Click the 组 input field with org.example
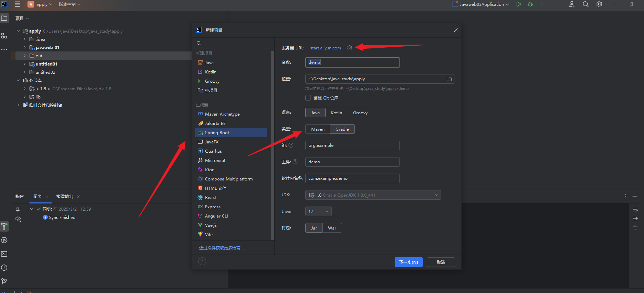Viewport: 644px width, 293px height. pos(352,145)
